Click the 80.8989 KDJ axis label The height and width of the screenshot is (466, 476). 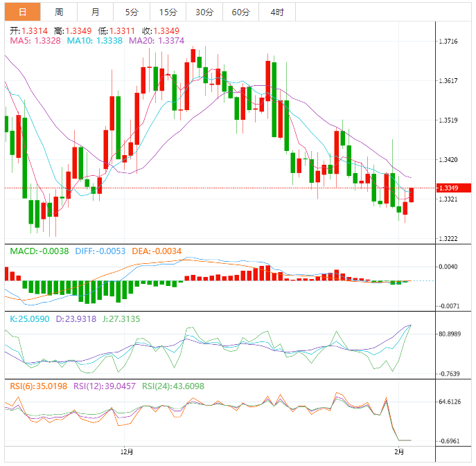tap(450, 334)
